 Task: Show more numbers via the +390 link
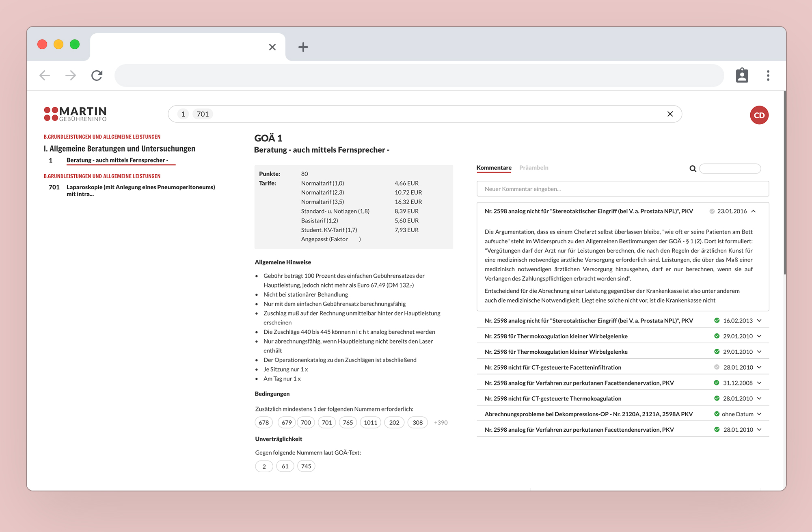tap(441, 423)
